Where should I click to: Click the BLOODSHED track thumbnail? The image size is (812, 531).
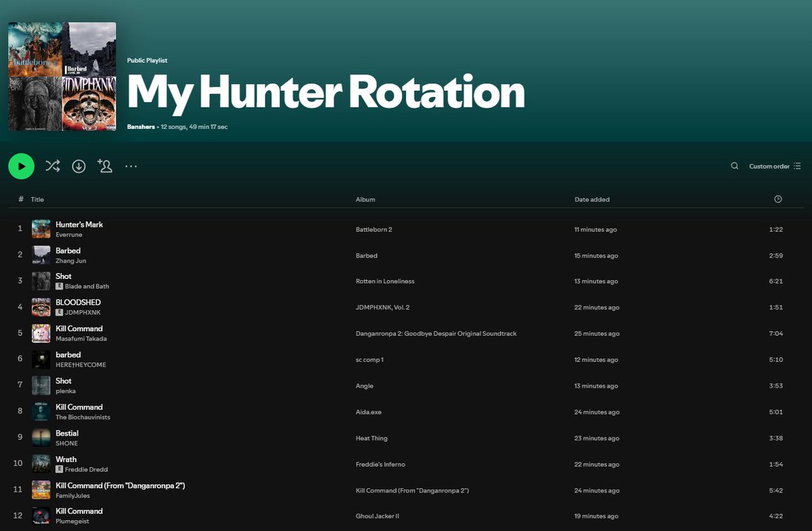coord(41,307)
